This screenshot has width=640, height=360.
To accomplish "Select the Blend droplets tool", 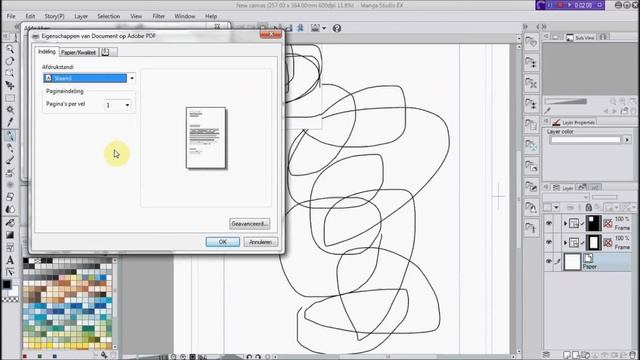I will pos(10,209).
